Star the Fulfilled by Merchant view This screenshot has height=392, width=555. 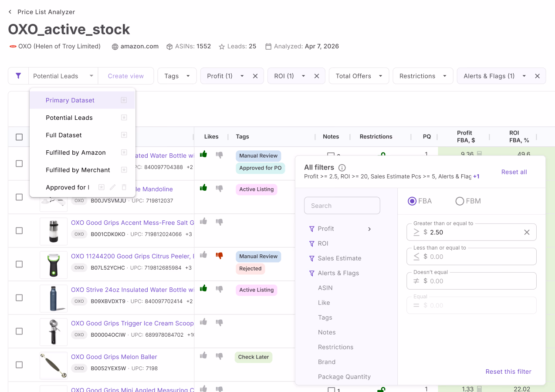124,170
